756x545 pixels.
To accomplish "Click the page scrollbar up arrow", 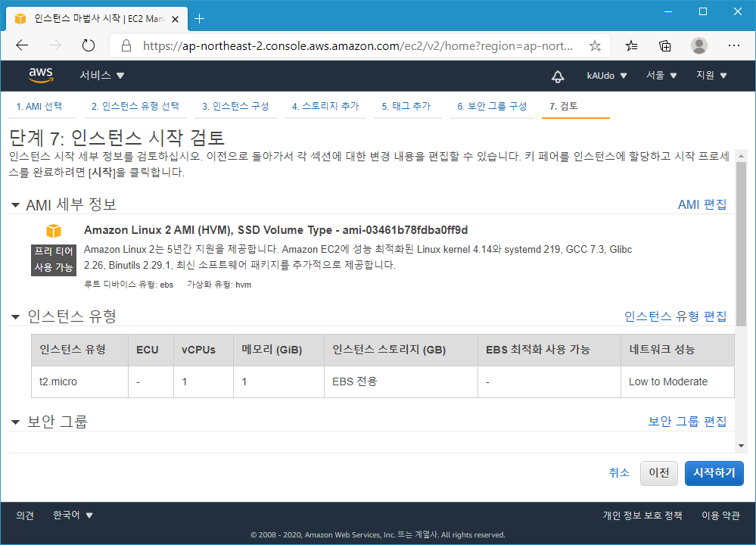I will 741,156.
